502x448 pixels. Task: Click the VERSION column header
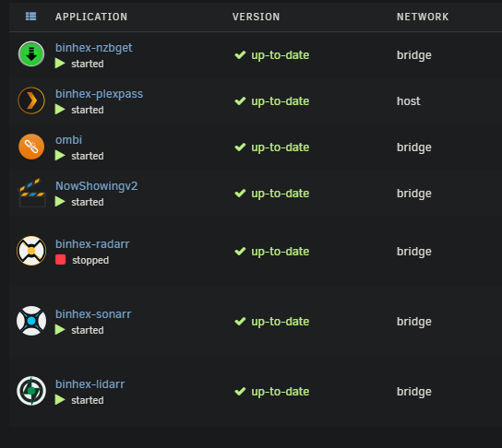(x=257, y=17)
